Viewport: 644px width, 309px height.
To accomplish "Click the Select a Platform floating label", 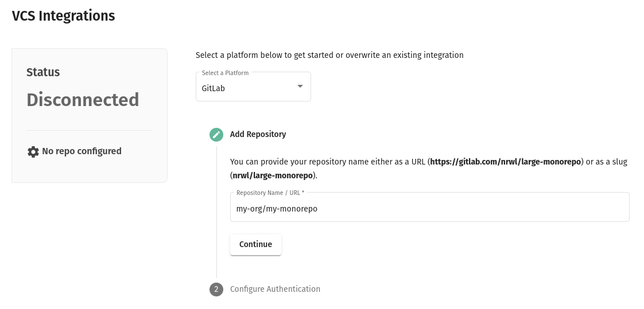I will 225,73.
